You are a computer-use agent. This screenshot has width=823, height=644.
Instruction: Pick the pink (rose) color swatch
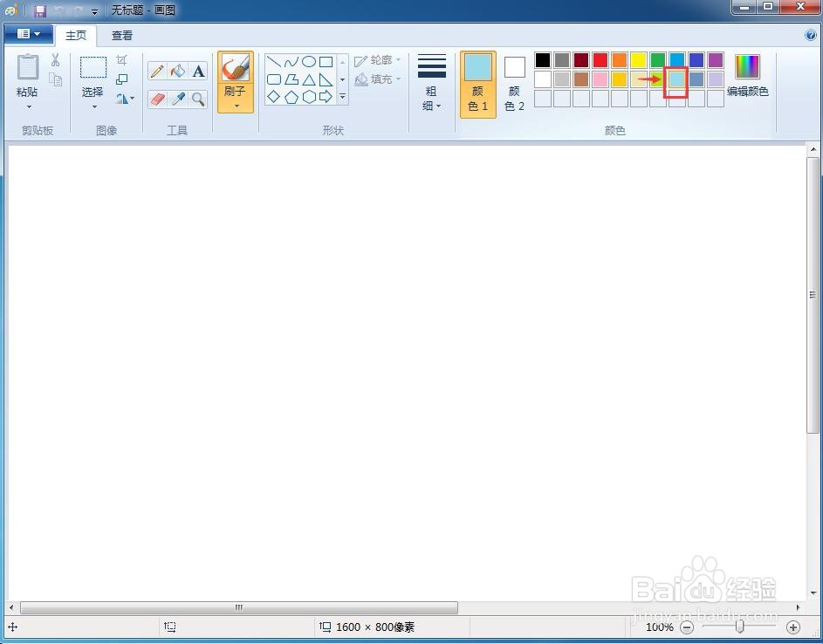point(600,79)
